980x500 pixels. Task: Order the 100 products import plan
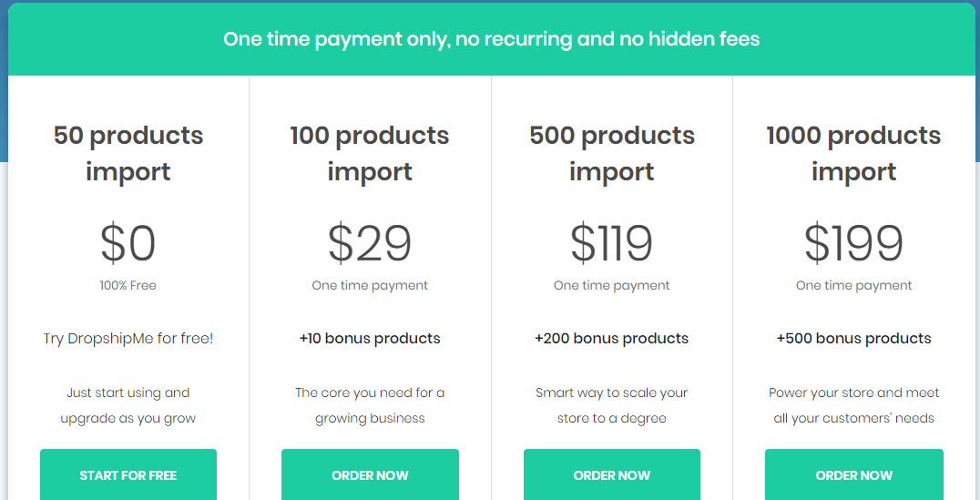(370, 474)
